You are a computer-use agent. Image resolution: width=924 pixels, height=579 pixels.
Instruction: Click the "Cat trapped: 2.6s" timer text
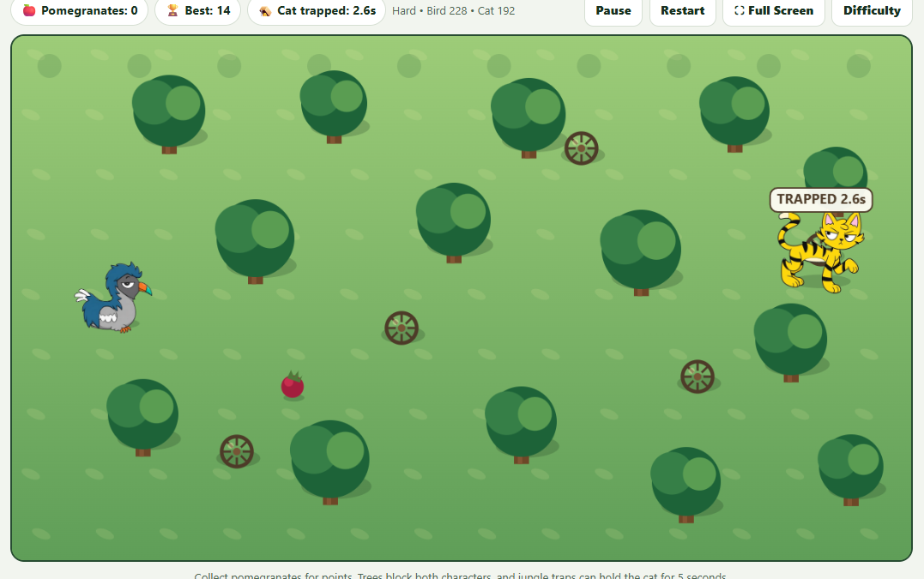click(x=327, y=10)
